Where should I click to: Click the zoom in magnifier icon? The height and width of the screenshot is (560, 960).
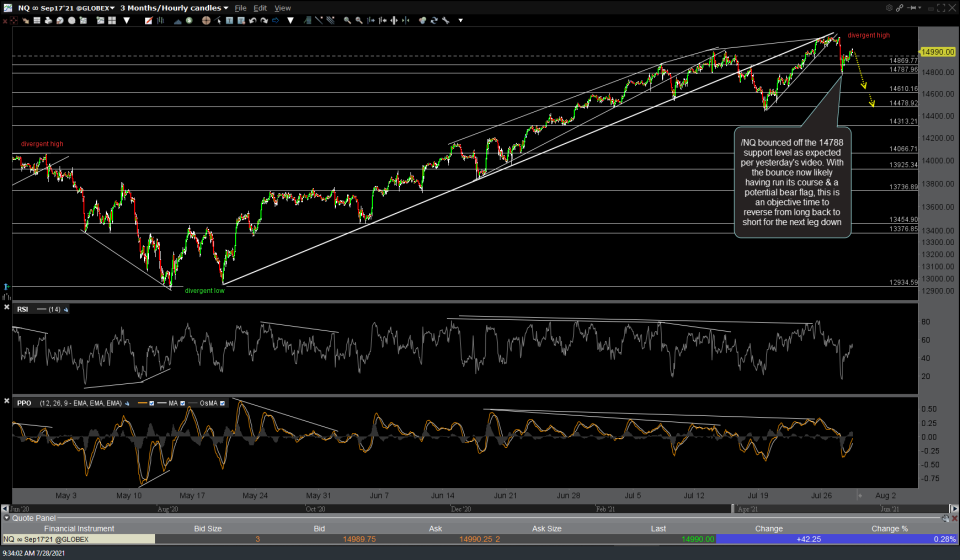pyautogui.click(x=347, y=20)
